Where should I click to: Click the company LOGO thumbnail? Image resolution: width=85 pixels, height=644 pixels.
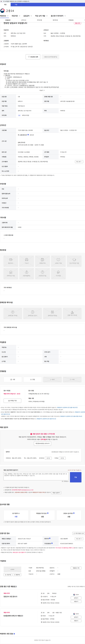tap(12, 570)
